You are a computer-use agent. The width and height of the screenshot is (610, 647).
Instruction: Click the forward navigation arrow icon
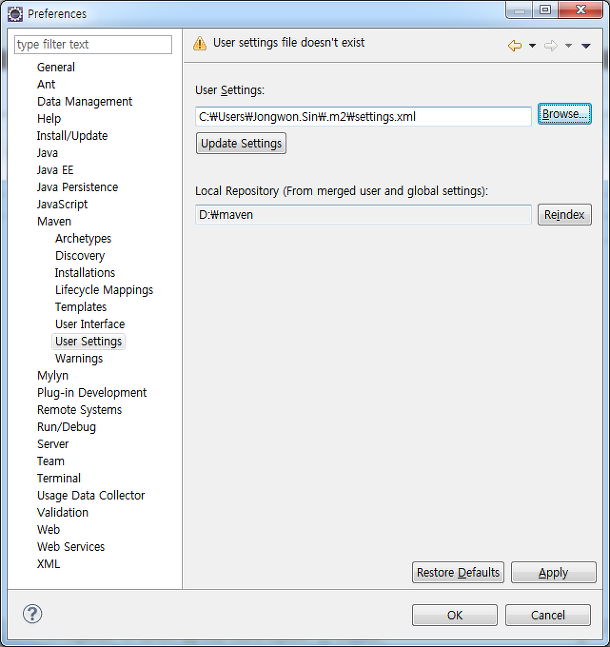[x=551, y=45]
